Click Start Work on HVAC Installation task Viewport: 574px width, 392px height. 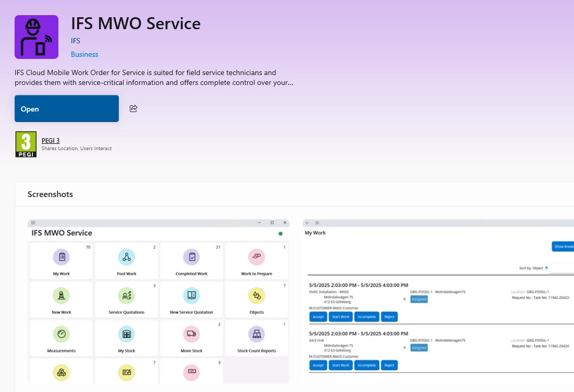(341, 316)
